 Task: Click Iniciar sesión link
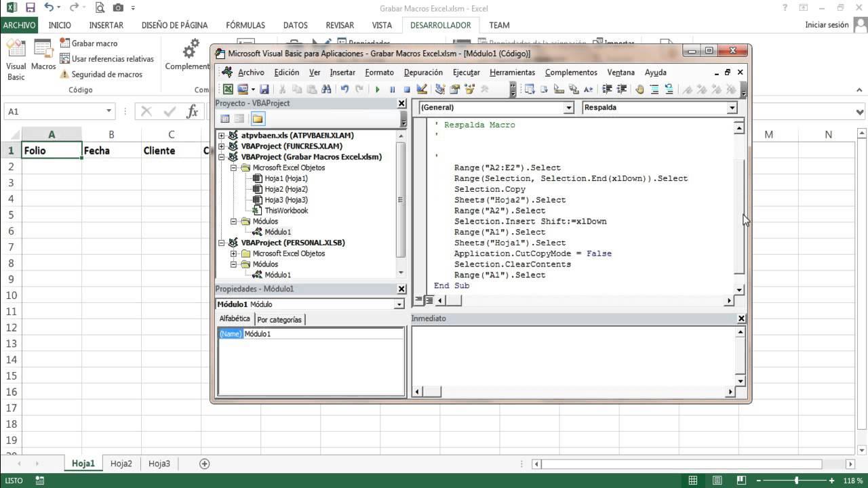827,25
